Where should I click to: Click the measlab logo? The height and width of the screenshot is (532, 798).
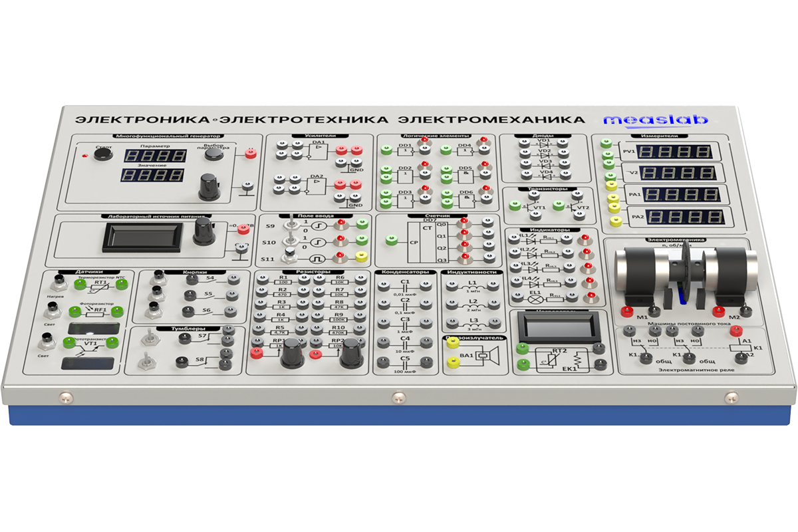(656, 120)
